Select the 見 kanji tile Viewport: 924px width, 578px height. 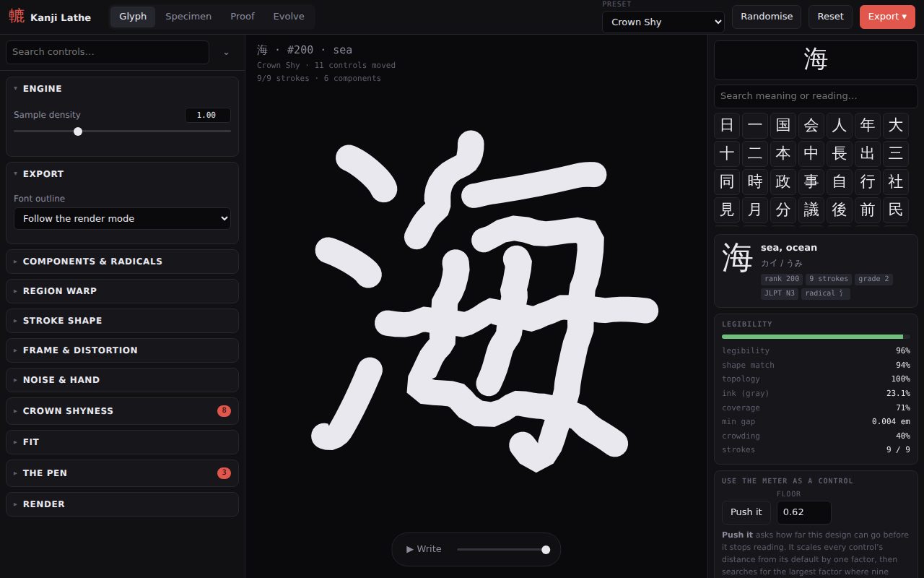727,210
